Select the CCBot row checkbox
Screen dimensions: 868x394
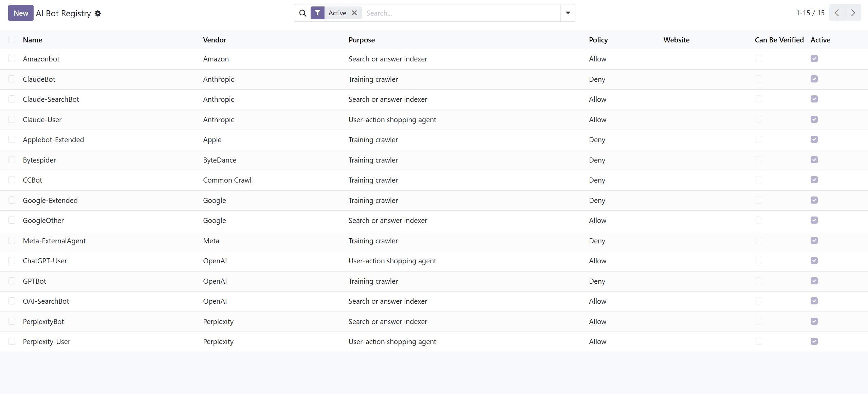pyautogui.click(x=12, y=180)
